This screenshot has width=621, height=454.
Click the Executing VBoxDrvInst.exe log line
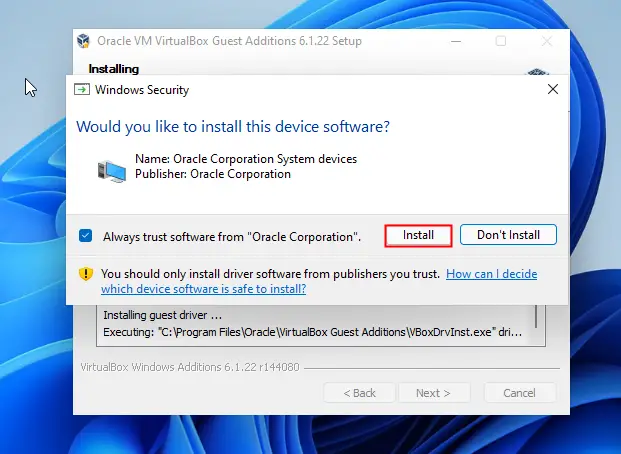(312, 332)
